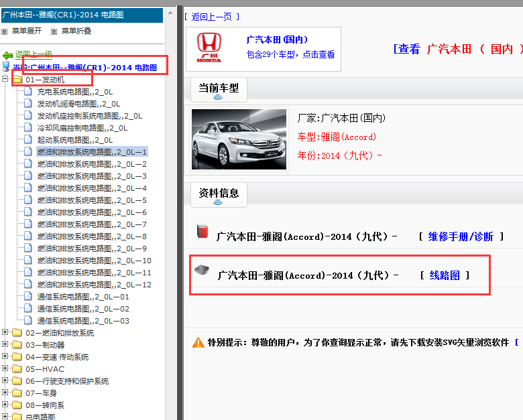This screenshot has width=523, height=420.
Task: Click the document icon for 发动机润滑电路图
Action: [x=28, y=103]
